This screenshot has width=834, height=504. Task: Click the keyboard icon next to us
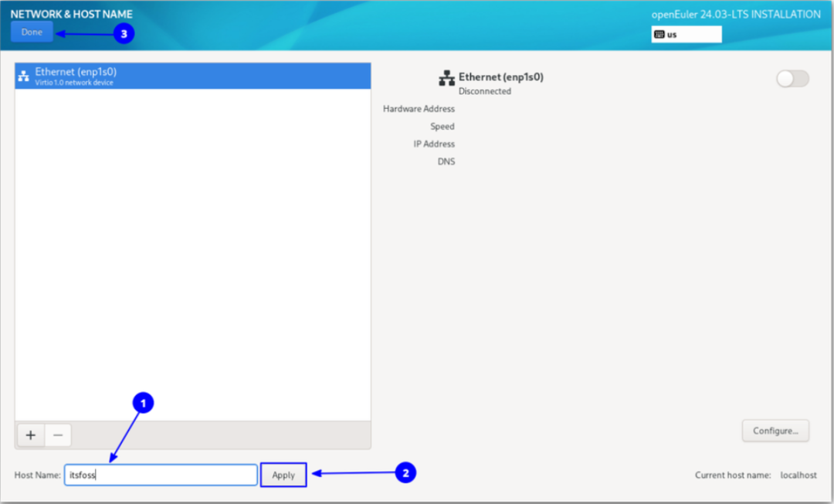pyautogui.click(x=659, y=35)
